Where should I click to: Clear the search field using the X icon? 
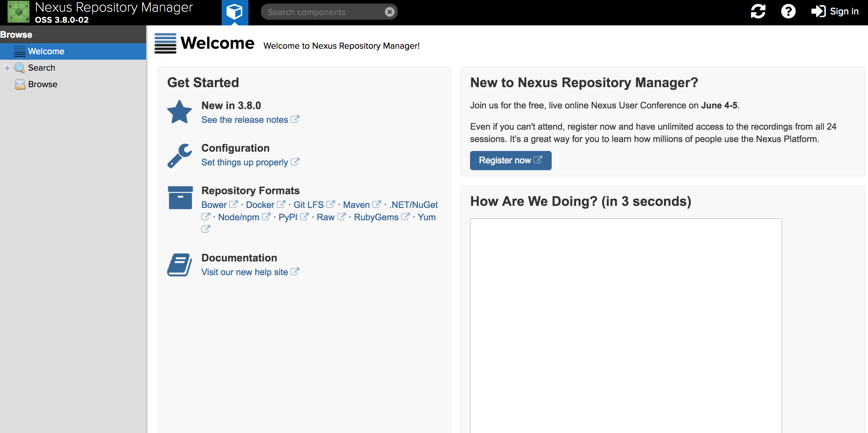tap(389, 11)
